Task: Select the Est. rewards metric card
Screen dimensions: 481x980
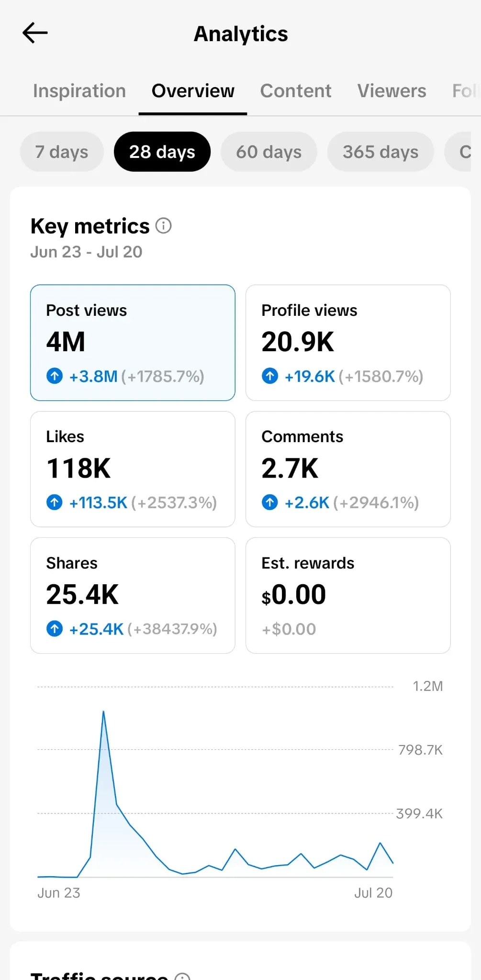Action: 348,595
